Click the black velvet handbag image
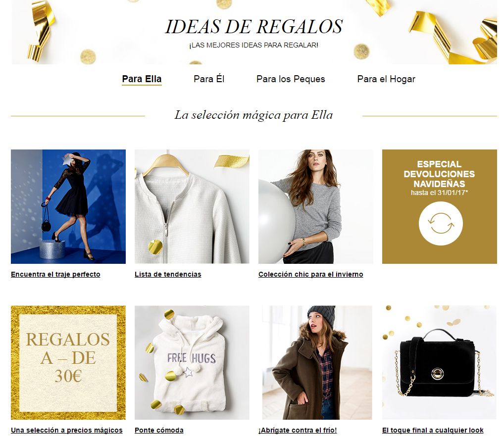 440,363
